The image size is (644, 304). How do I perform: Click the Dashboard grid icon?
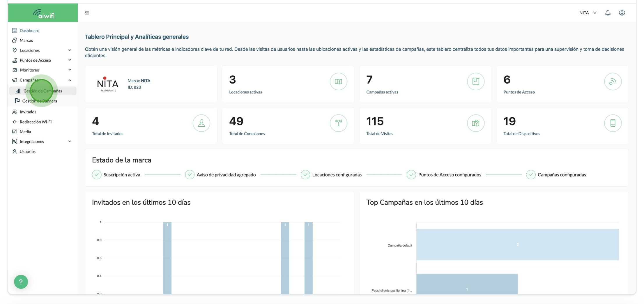[15, 30]
